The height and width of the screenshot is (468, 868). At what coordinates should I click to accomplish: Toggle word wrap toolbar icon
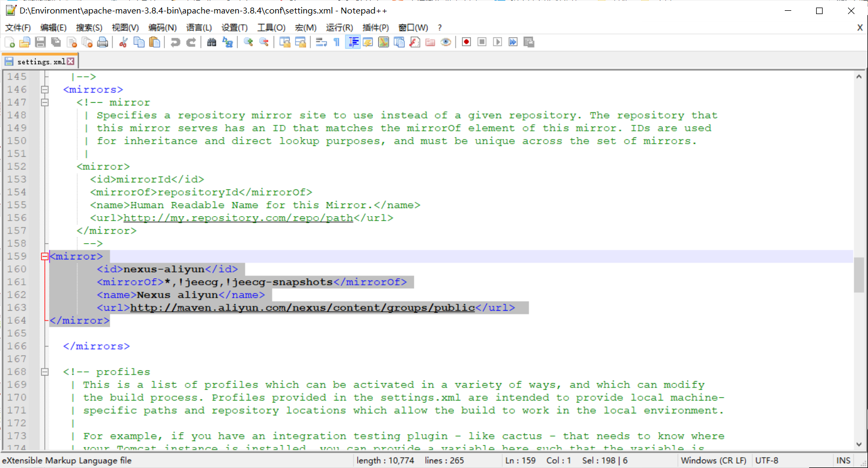321,42
